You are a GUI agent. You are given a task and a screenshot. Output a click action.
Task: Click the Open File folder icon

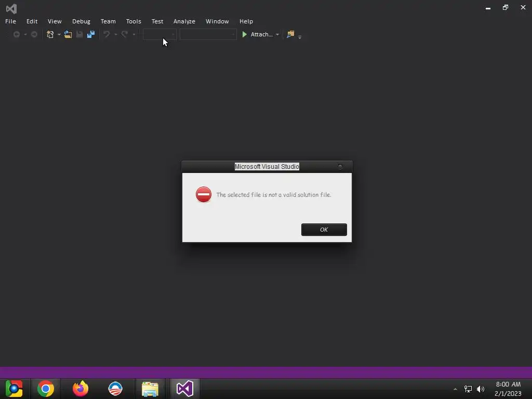click(68, 34)
